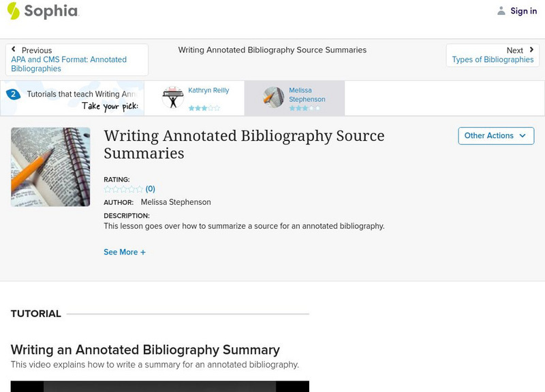Click the empty rating stars under RATING
545x392 pixels.
123,189
